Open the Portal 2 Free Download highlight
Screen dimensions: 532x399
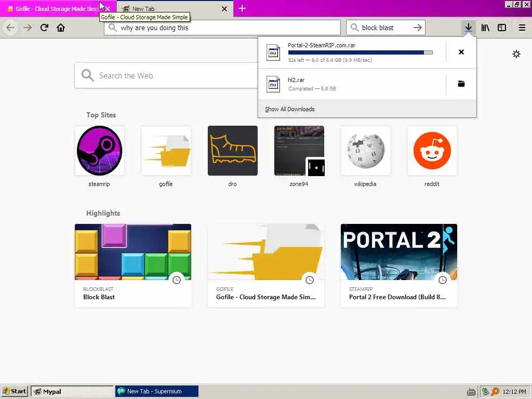click(x=399, y=265)
